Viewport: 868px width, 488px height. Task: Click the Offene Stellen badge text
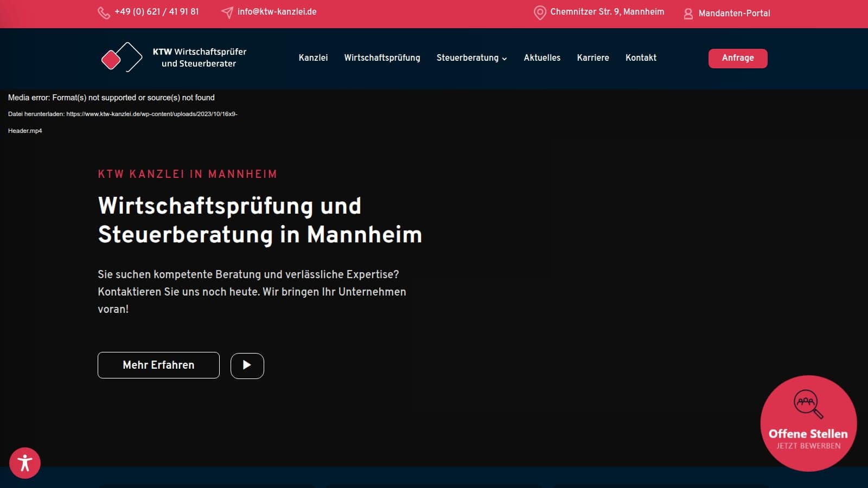(x=808, y=434)
